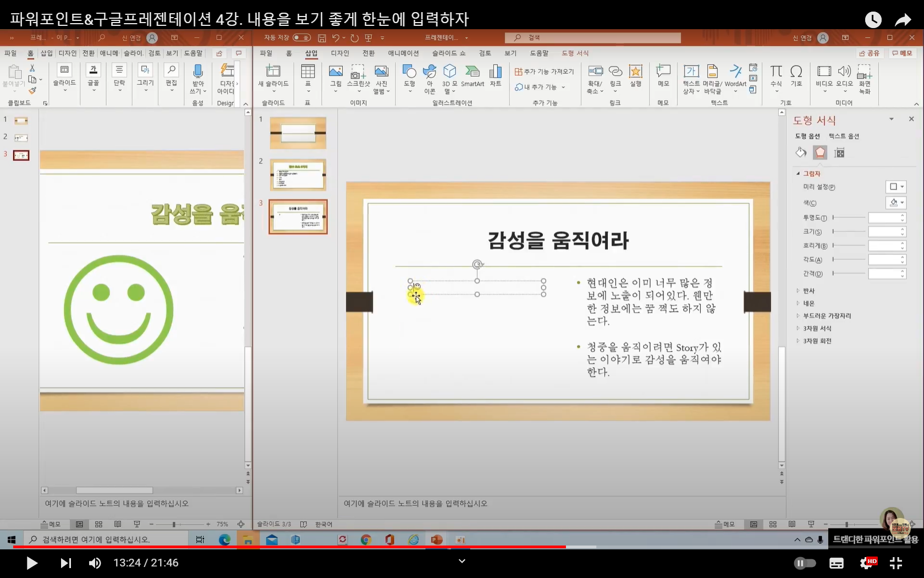The width and height of the screenshot is (924, 578).
Task: Open Shape Format (도형 서식) ribbon tab
Action: tap(575, 53)
